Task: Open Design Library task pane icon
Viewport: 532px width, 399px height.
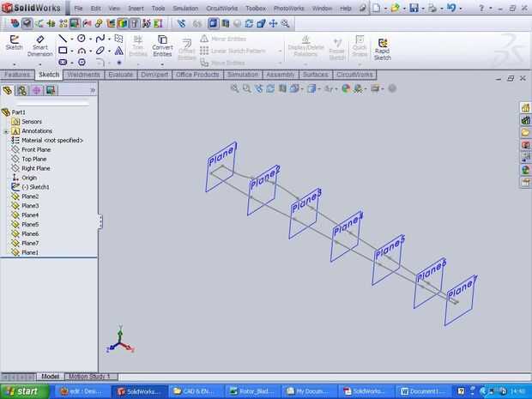Action: 525,120
